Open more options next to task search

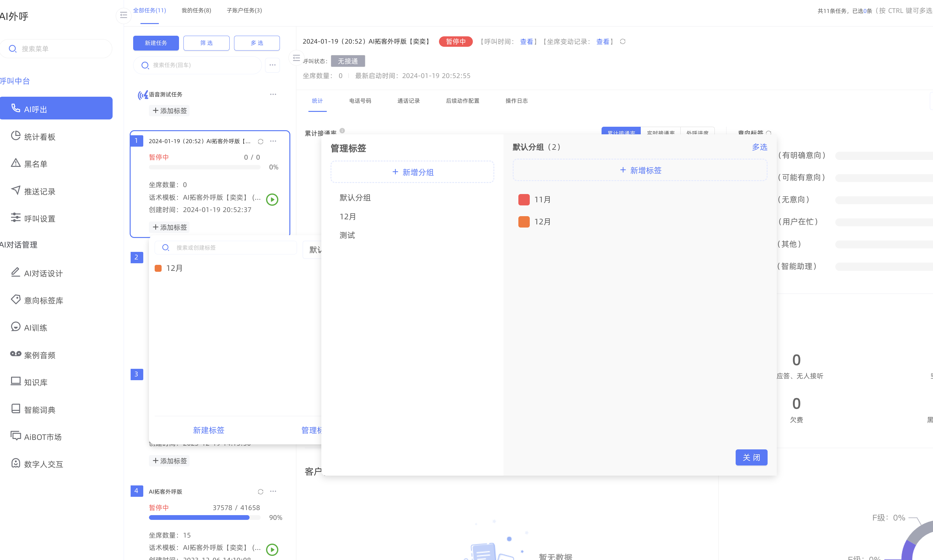tap(273, 65)
